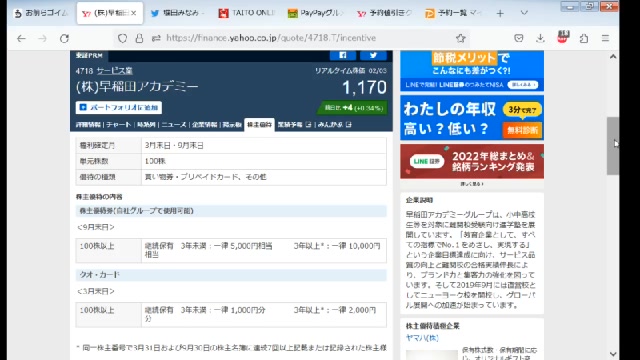List all tabs with the chevron button

(x=524, y=13)
